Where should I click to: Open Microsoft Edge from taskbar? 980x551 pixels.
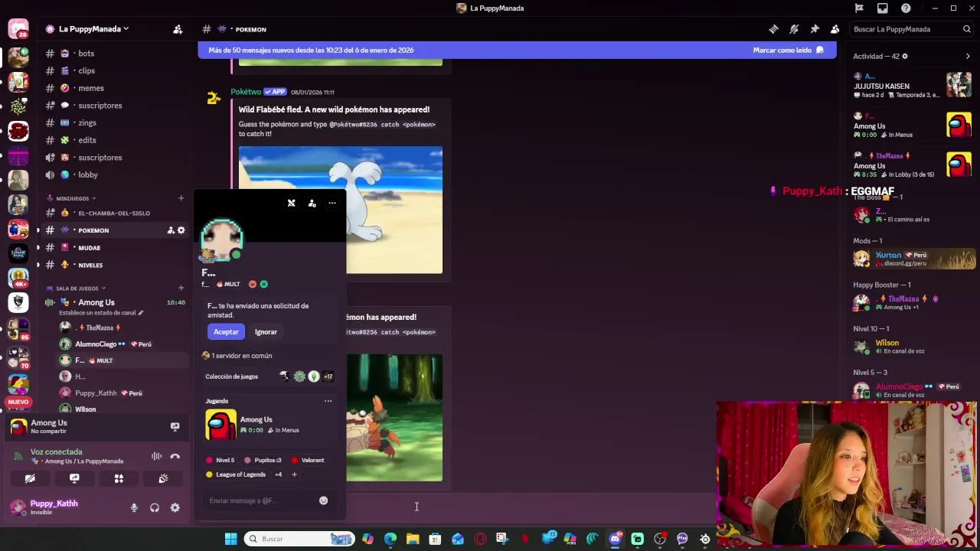click(x=390, y=539)
